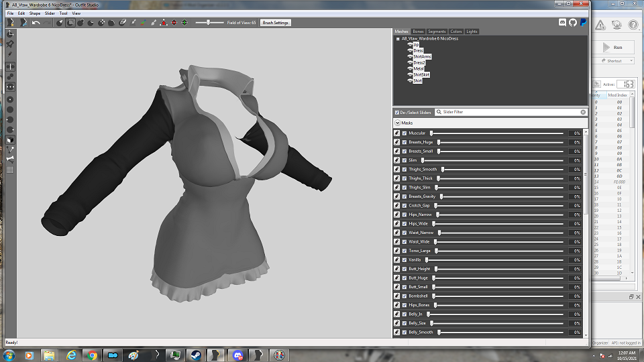
Task: Select the Collapse Vertex tool
Action: point(164,23)
